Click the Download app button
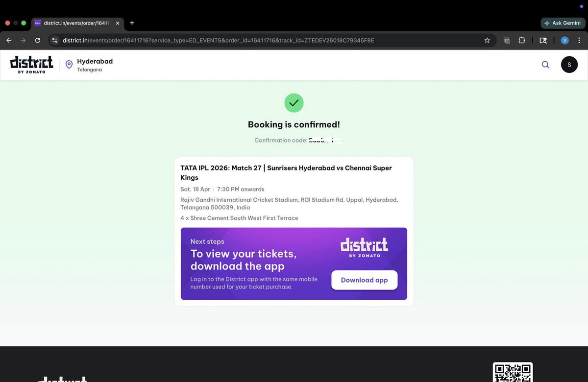The width and height of the screenshot is (588, 382). [364, 280]
